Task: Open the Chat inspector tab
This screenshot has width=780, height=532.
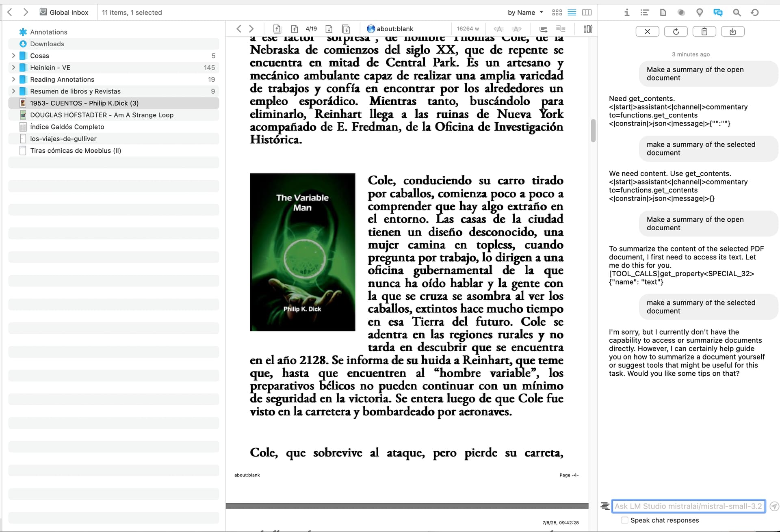Action: [718, 13]
